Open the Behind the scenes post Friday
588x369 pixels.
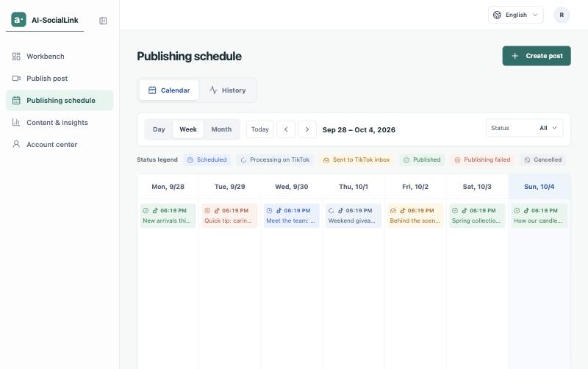[x=415, y=215]
